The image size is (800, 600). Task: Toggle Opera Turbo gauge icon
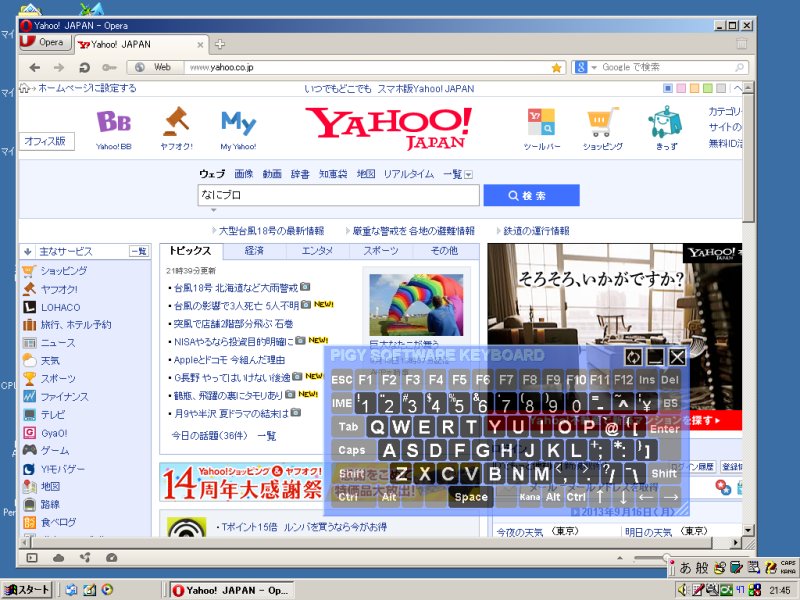[111, 558]
